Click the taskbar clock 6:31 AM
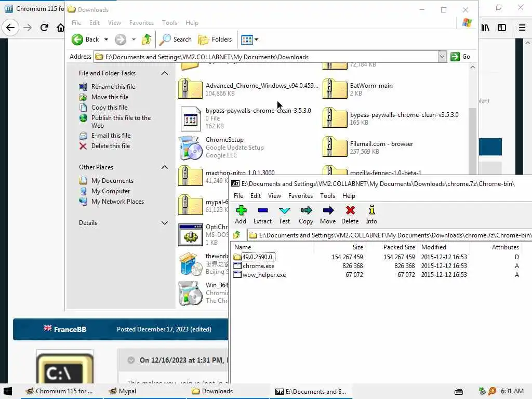This screenshot has width=532, height=399. coord(512,391)
